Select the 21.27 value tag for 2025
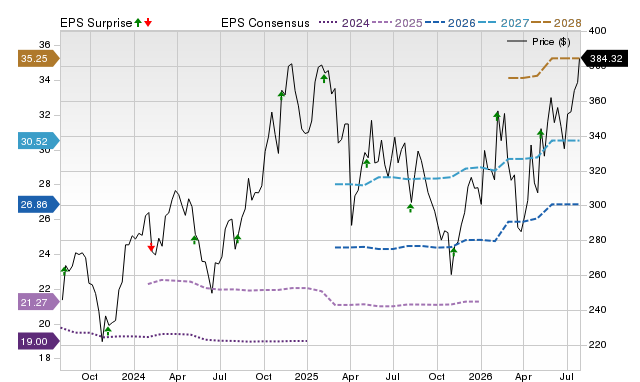The image size is (640, 382). (x=38, y=302)
